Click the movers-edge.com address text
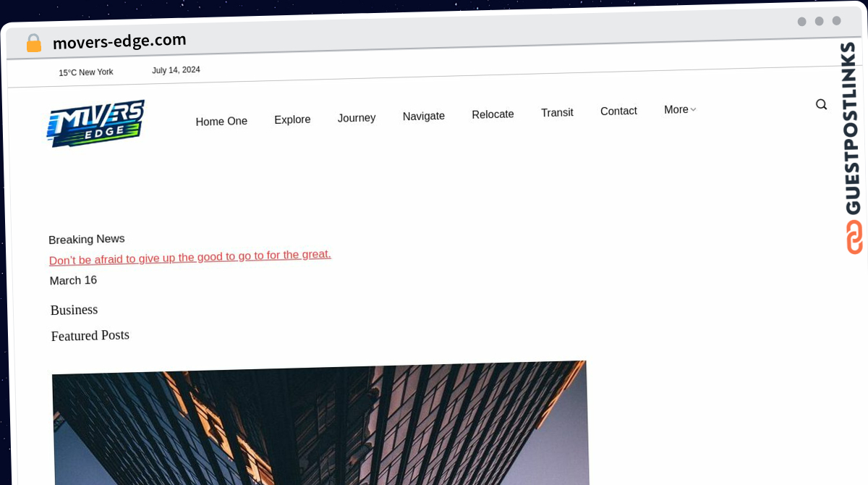The image size is (868, 485). (119, 41)
